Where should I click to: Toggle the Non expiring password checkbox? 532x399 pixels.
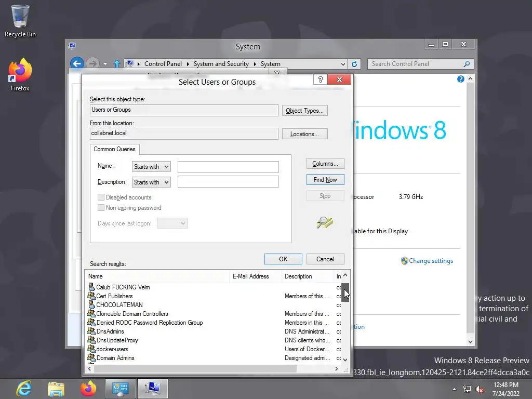pyautogui.click(x=101, y=208)
